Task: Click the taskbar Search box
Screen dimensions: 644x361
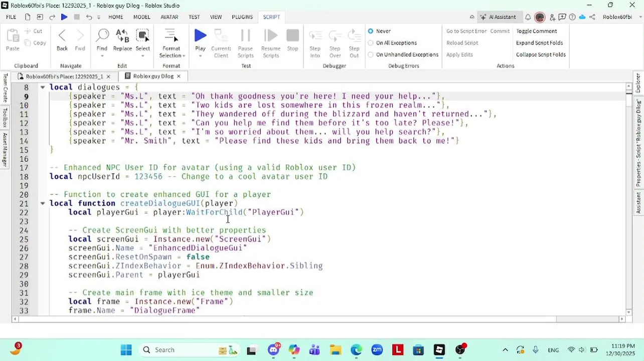Action: tap(190, 350)
